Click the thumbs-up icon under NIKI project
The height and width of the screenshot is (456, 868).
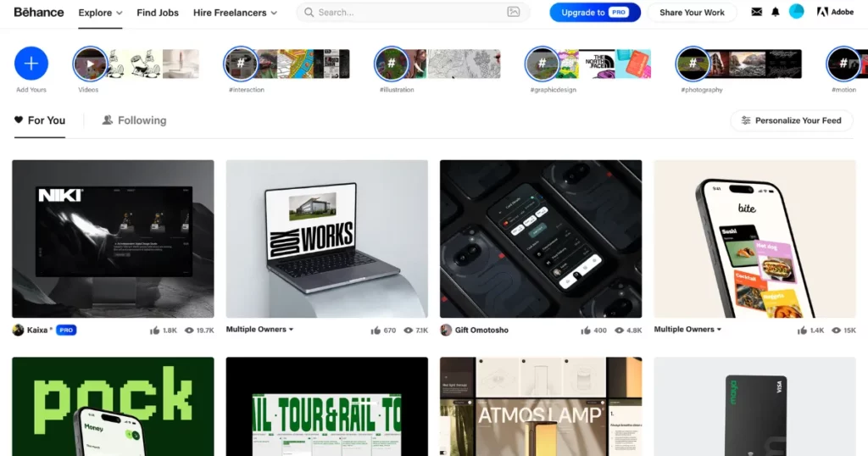tap(156, 330)
